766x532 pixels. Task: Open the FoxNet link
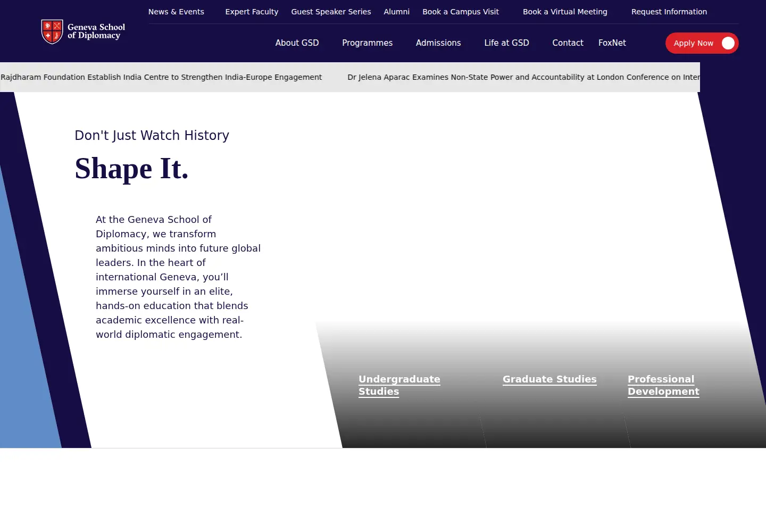point(612,43)
